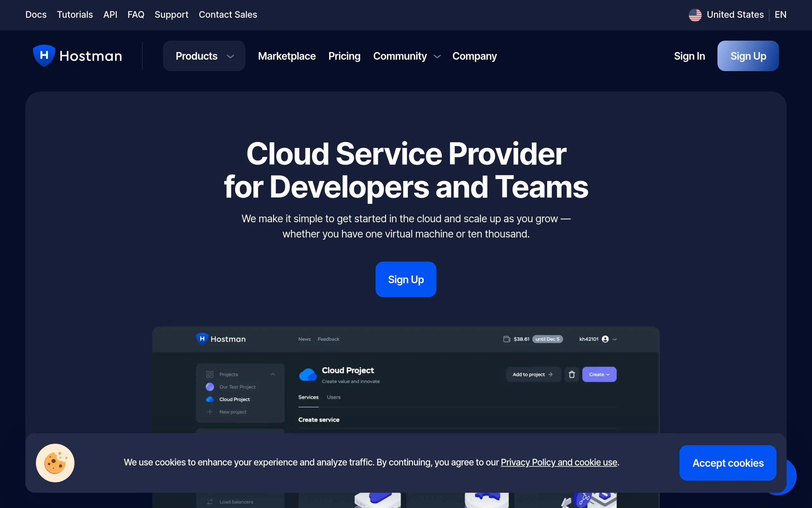Open the Support link
Image resolution: width=812 pixels, height=508 pixels.
[172, 15]
